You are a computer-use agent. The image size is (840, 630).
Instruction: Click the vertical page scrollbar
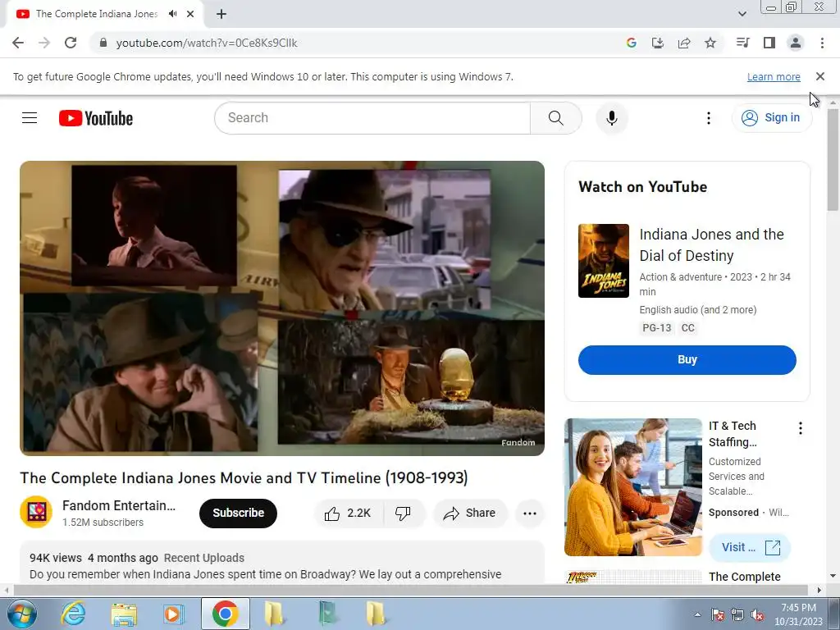click(x=833, y=160)
